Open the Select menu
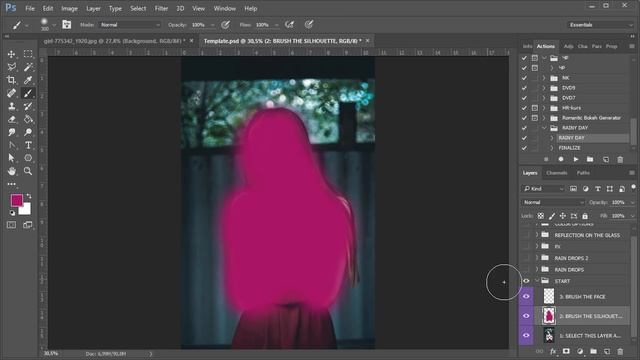640x360 pixels. pyautogui.click(x=138, y=8)
